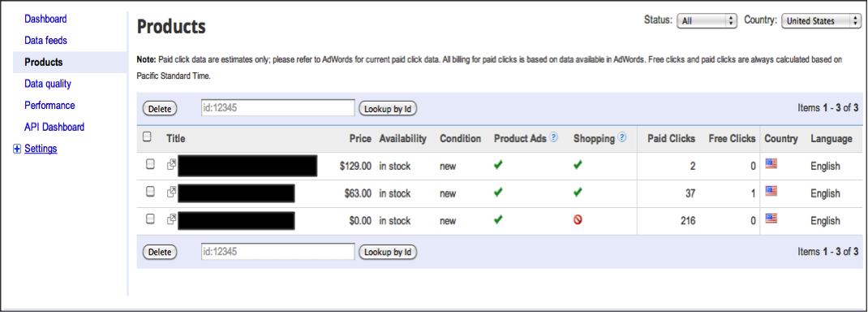Check the box for the $129.00 product
This screenshot has width=868, height=312.
coord(150,164)
